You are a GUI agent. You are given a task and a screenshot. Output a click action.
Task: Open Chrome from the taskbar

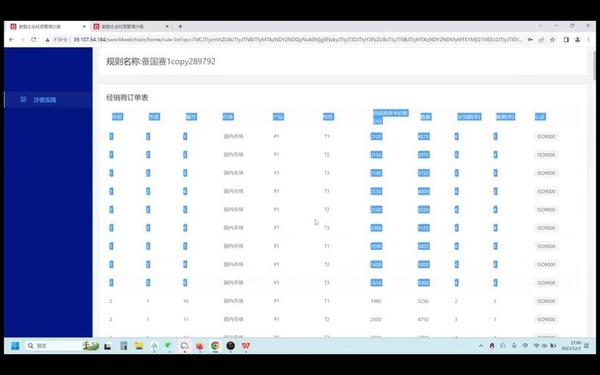(215, 346)
